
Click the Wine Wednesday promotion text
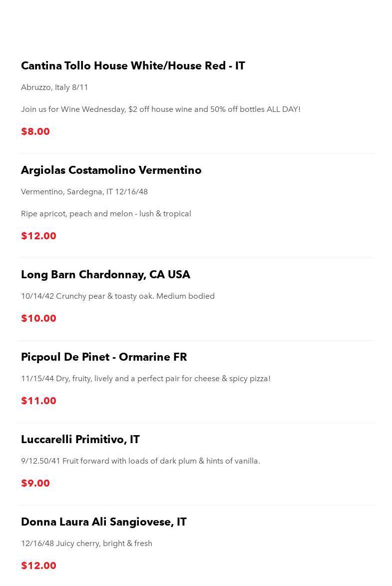(161, 109)
